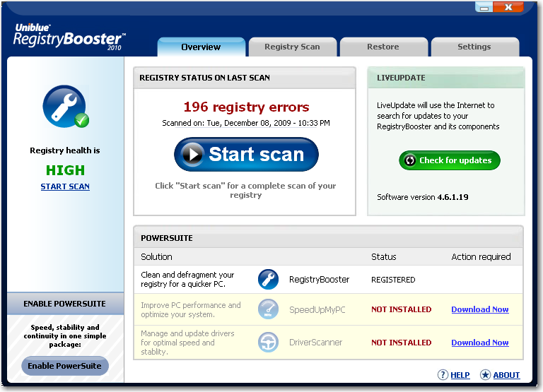Click the Uniblue RegistryBooster 2010 logo
This screenshot has height=392, width=543.
pyautogui.click(x=69, y=37)
